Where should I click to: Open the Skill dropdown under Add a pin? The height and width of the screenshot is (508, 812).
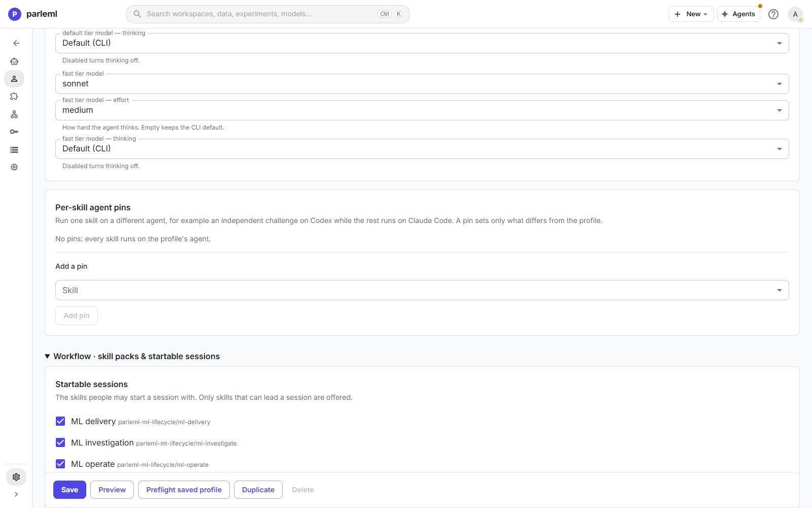coord(422,290)
